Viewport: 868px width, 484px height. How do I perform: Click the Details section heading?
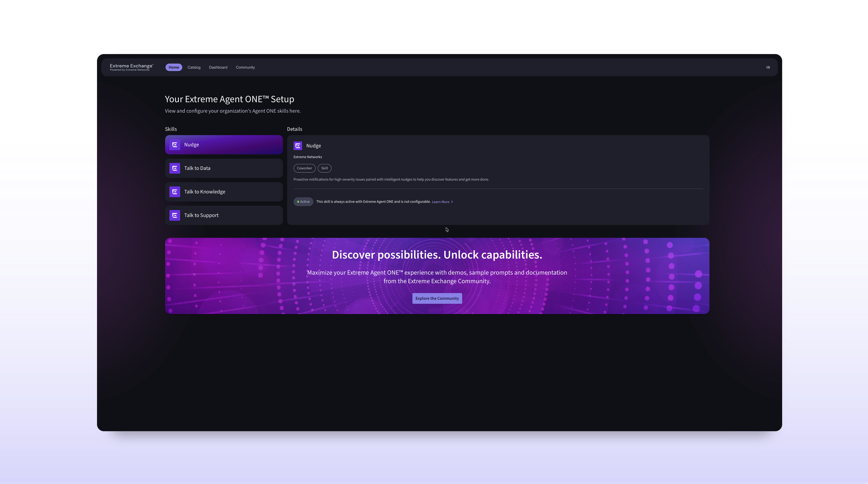tap(294, 129)
